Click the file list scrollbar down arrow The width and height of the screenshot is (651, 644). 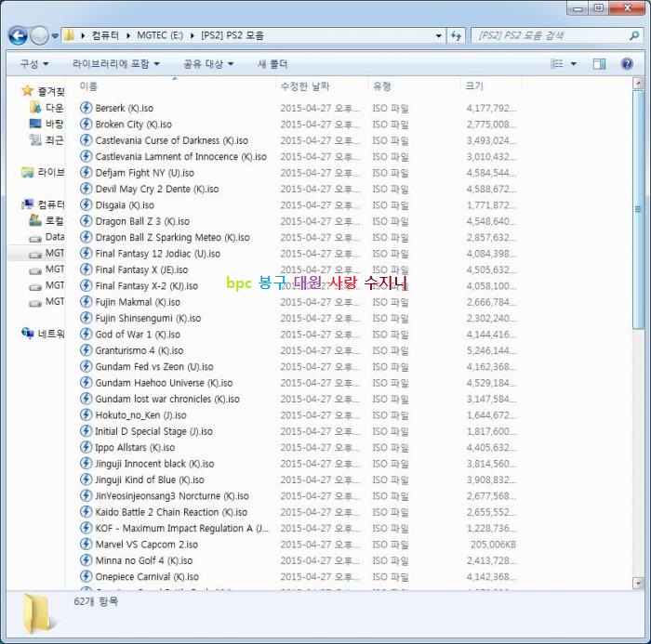pos(638,583)
